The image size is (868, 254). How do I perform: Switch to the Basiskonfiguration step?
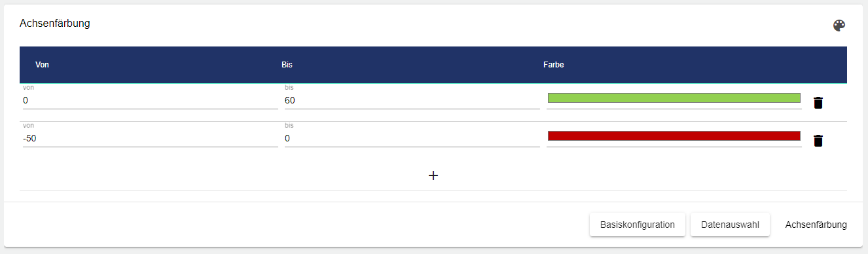coord(638,225)
